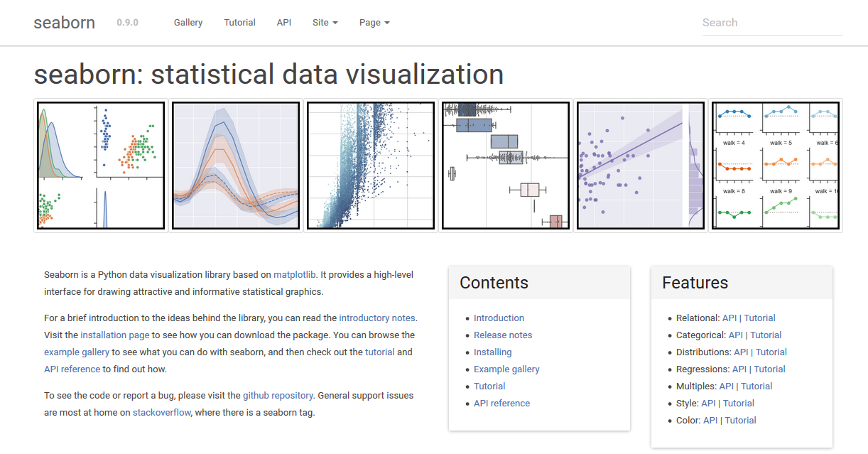Screen dimensions: 868x454
Task: Select API in the top navigation bar
Action: click(284, 23)
